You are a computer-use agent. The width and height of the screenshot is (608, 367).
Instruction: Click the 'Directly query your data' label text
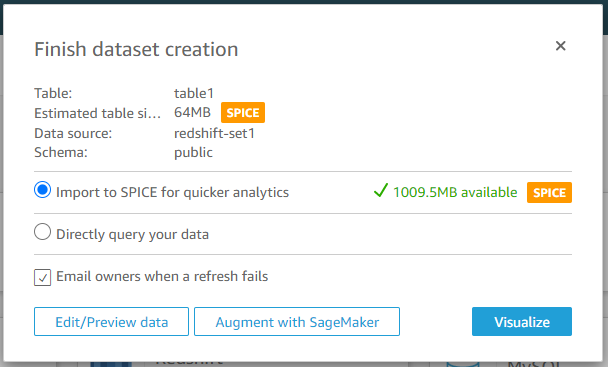click(x=133, y=234)
